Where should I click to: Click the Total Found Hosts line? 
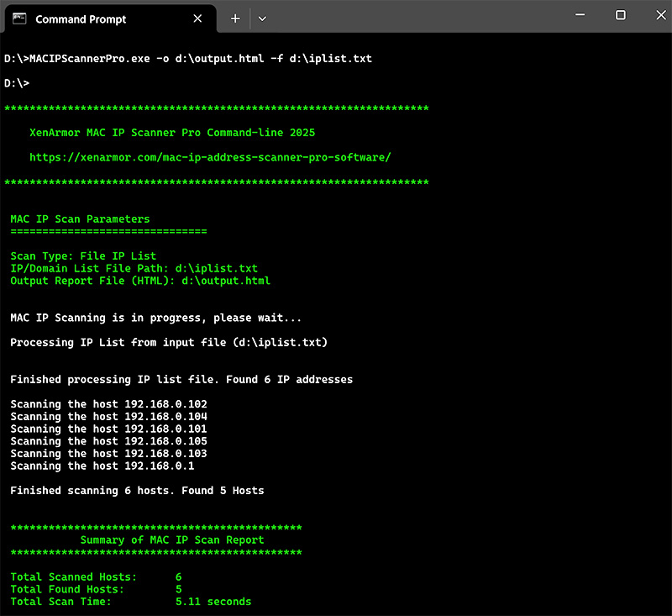tap(96, 589)
